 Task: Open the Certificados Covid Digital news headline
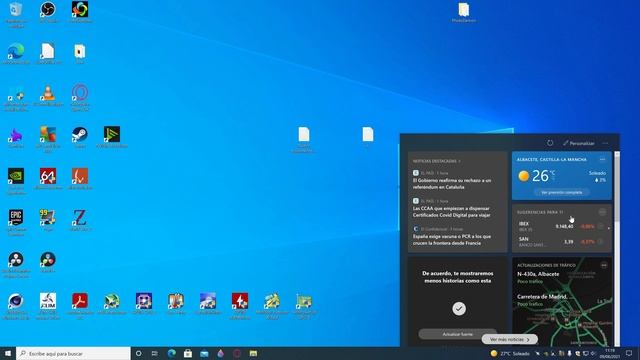click(x=452, y=211)
